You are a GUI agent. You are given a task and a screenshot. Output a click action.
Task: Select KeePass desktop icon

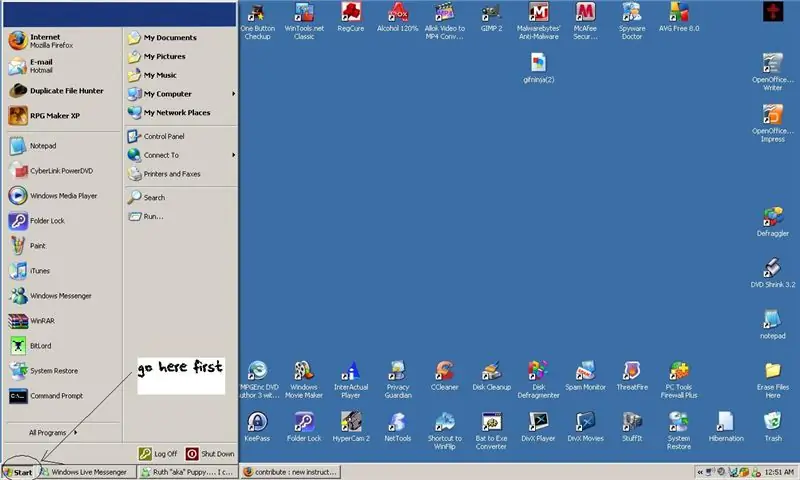[257, 427]
